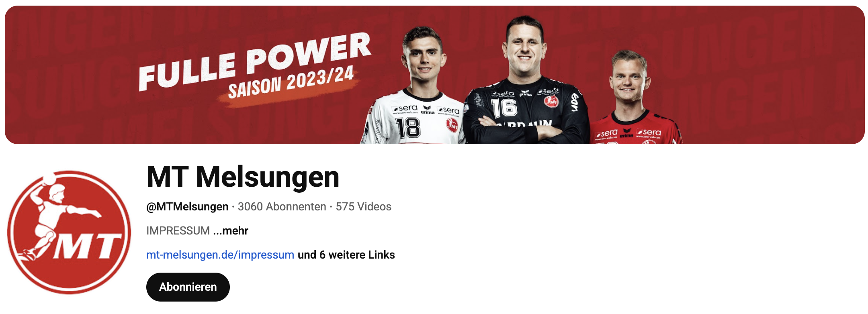
Task: Select the @MTMelsungen handle text
Action: click(187, 206)
